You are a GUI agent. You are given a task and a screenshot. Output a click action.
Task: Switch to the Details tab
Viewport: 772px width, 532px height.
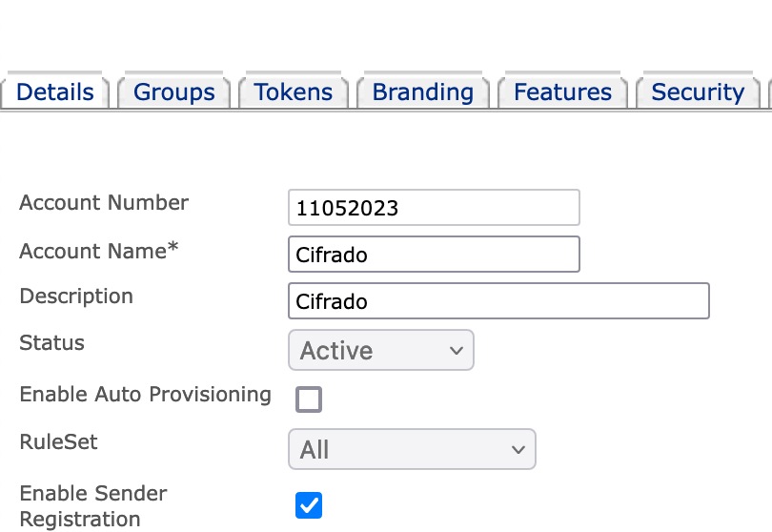tap(55, 92)
